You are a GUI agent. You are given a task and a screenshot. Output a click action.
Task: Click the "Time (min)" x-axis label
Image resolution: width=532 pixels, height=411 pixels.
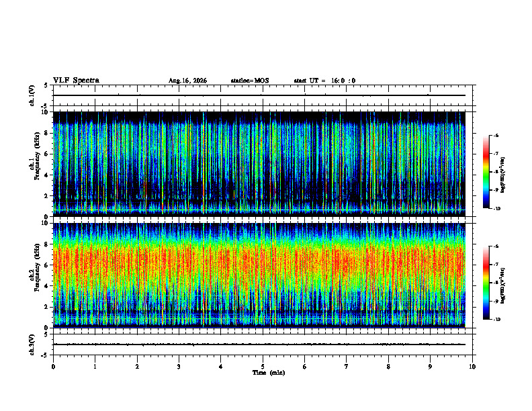(269, 373)
